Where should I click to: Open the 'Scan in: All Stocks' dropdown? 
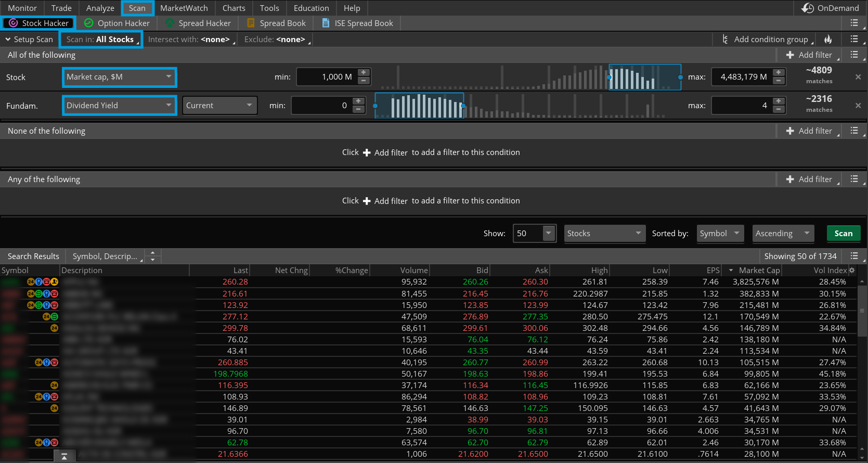100,39
